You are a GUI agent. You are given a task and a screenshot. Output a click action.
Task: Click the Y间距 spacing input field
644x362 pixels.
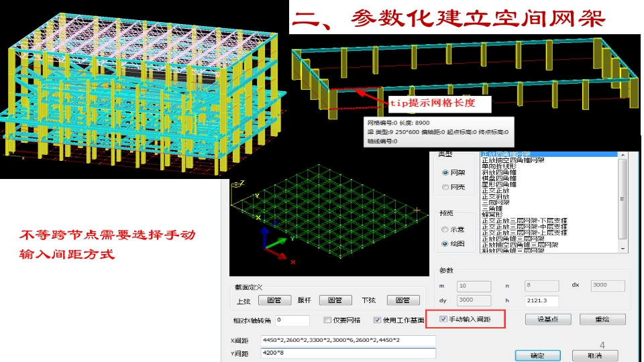coord(347,353)
